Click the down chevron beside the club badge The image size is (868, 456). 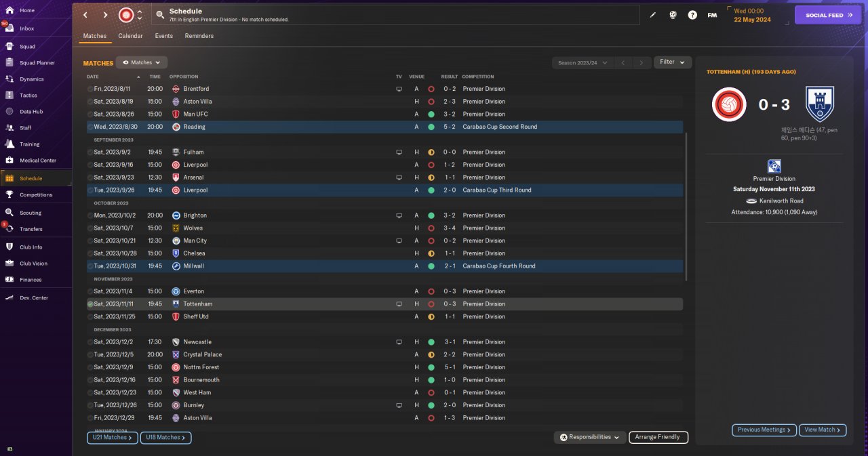tap(140, 18)
